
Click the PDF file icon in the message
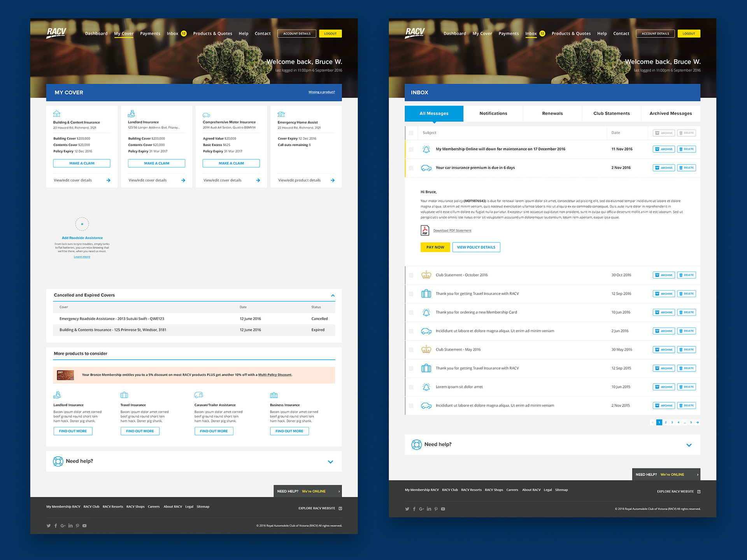tap(424, 231)
